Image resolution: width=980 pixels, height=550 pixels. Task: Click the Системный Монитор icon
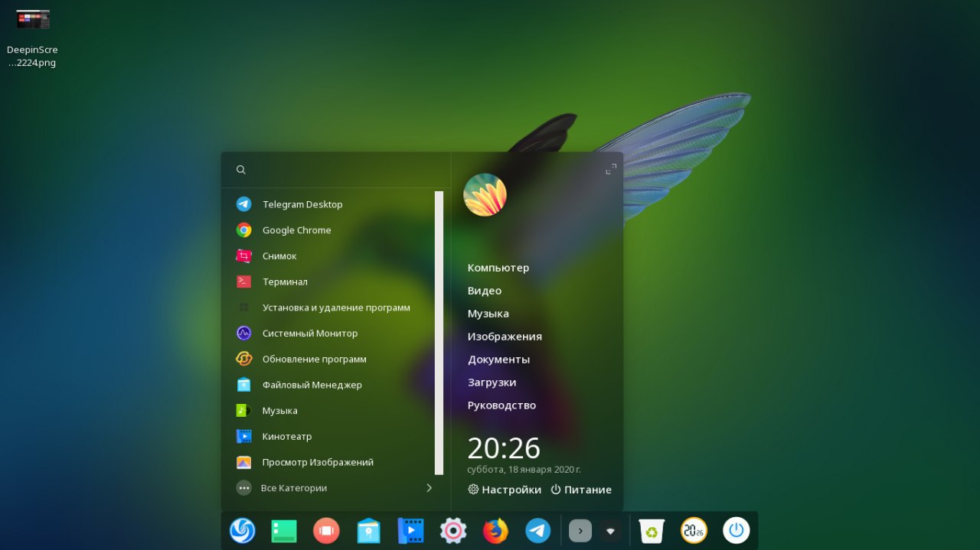pyautogui.click(x=243, y=334)
